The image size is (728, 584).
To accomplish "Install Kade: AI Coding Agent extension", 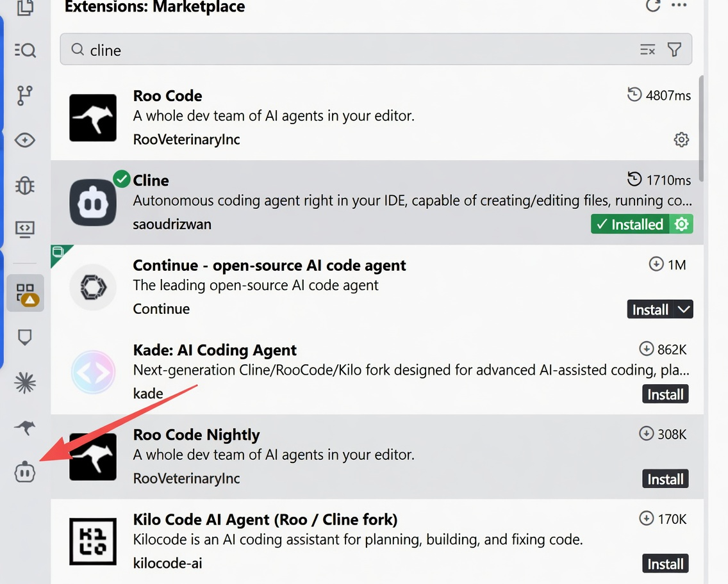I will [x=665, y=394].
